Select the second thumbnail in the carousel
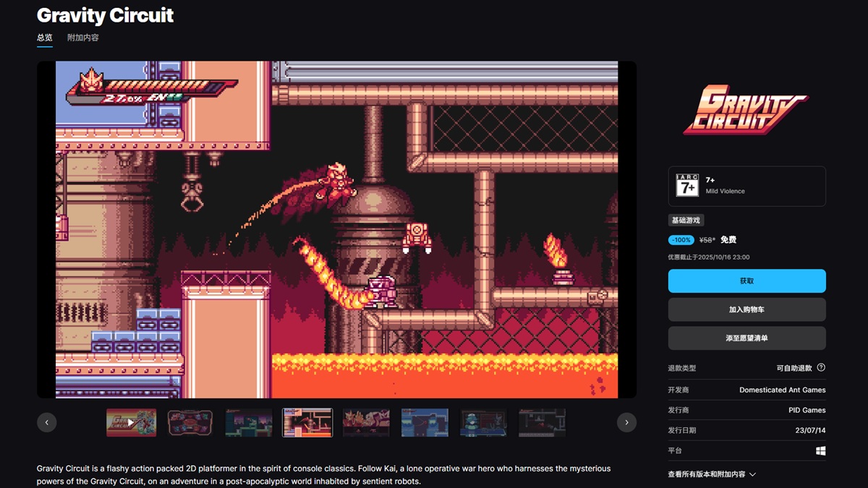Screen dimensions: 868x488 tap(190, 423)
